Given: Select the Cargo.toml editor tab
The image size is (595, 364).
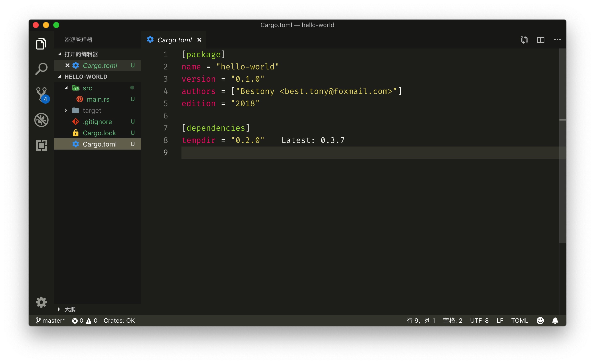Looking at the screenshot, I should click(174, 40).
